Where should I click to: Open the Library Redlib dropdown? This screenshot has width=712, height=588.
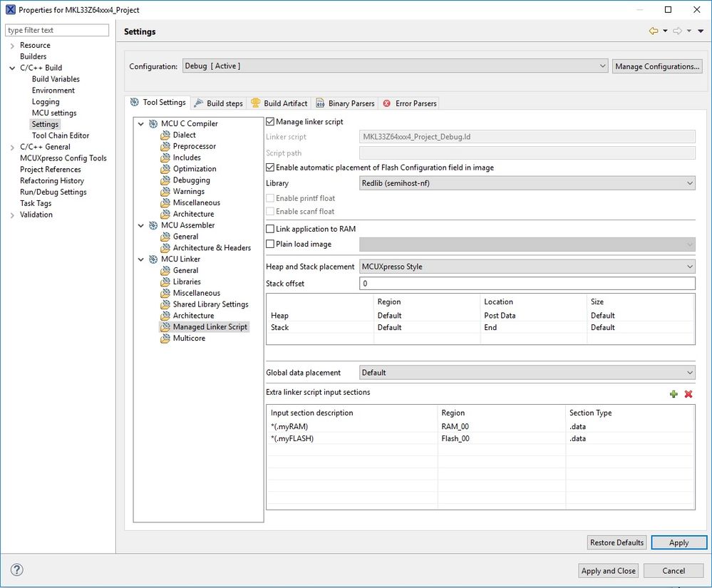(x=527, y=183)
